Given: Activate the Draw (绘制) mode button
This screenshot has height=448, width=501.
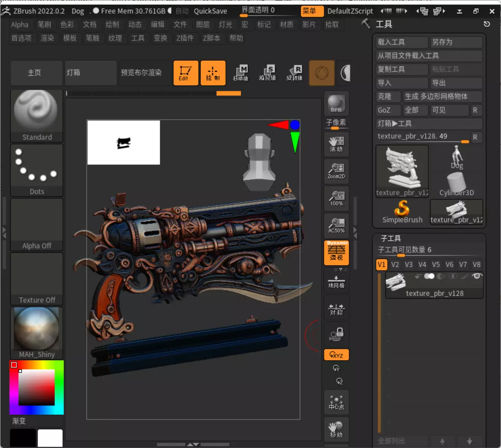Looking at the screenshot, I should click(213, 73).
